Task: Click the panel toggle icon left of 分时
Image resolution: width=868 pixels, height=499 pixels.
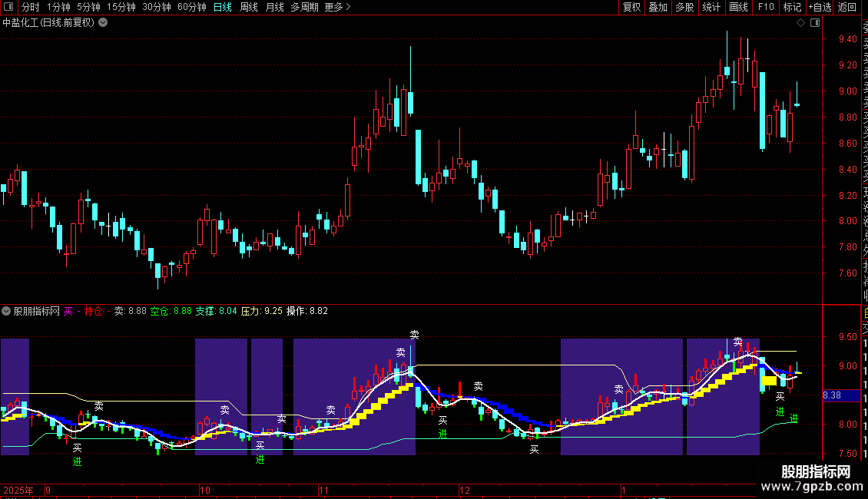Action: click(8, 7)
